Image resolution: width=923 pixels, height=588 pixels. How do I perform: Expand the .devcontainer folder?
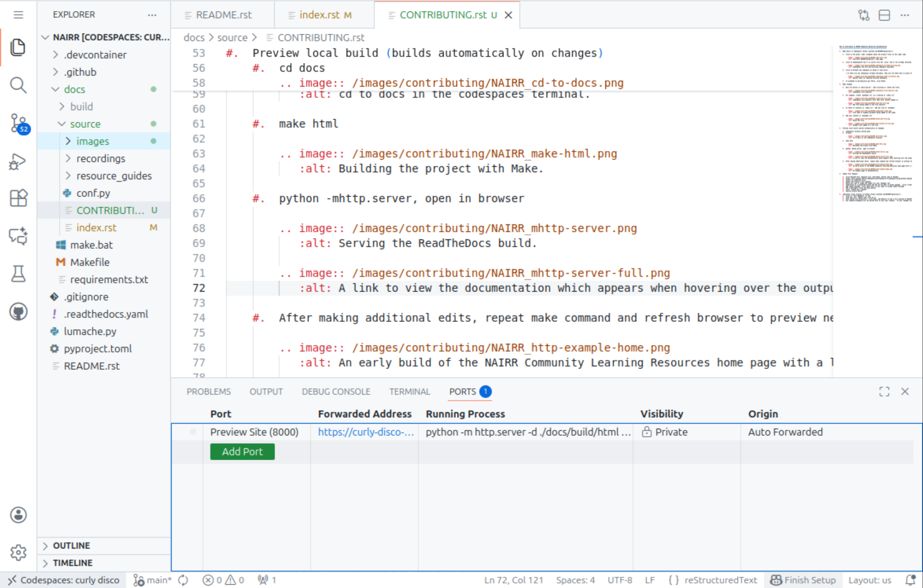pos(104,55)
